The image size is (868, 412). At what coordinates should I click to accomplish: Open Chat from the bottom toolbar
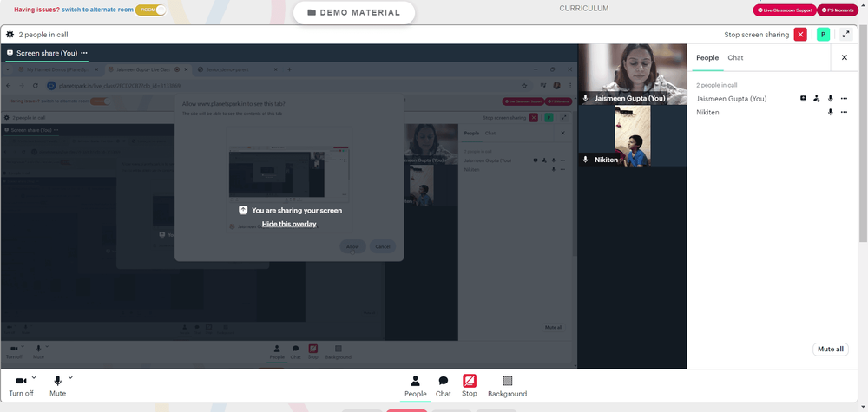point(444,386)
